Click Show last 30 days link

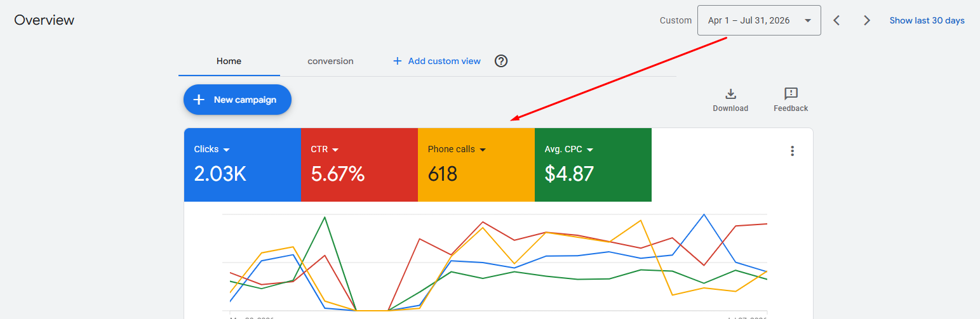[927, 20]
